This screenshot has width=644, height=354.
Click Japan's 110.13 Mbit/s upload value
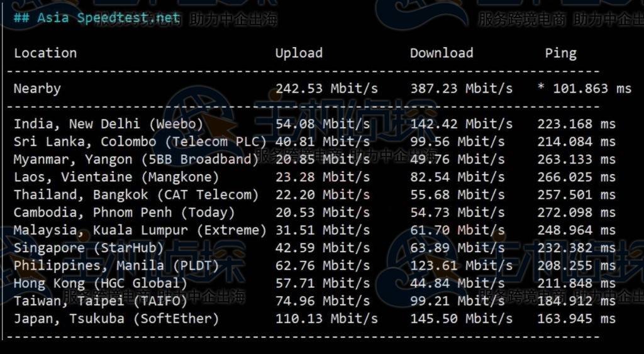pos(326,319)
